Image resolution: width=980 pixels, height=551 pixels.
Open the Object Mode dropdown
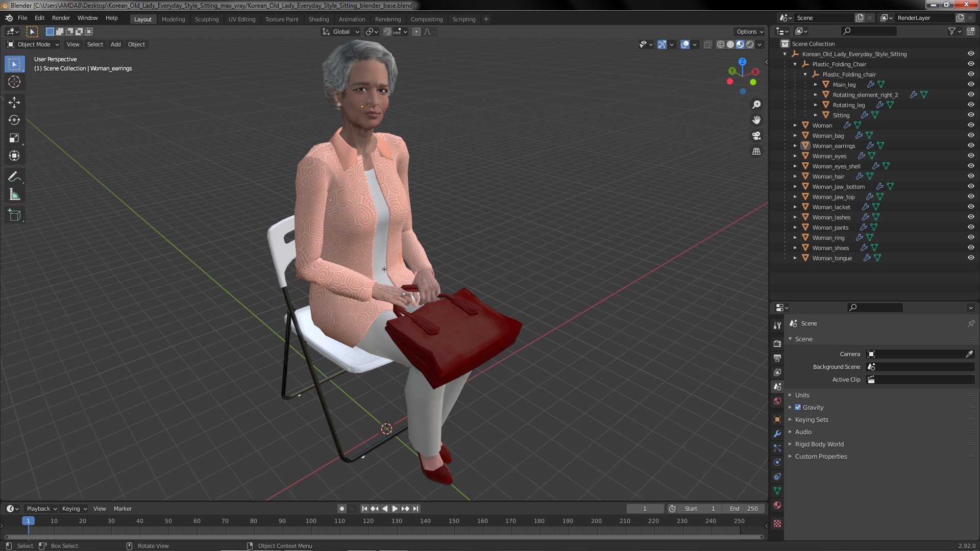coord(33,45)
